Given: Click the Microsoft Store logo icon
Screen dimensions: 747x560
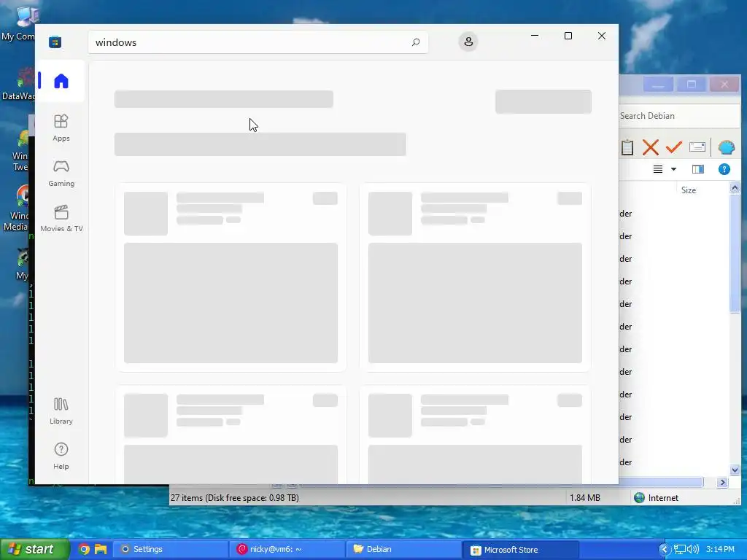Looking at the screenshot, I should [x=55, y=42].
